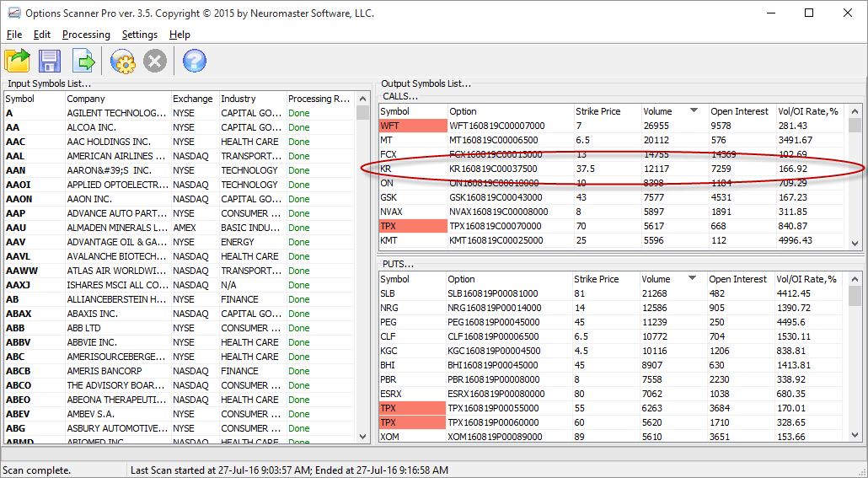Sort input list by Exchange column
The height and width of the screenshot is (478, 868).
coord(195,99)
